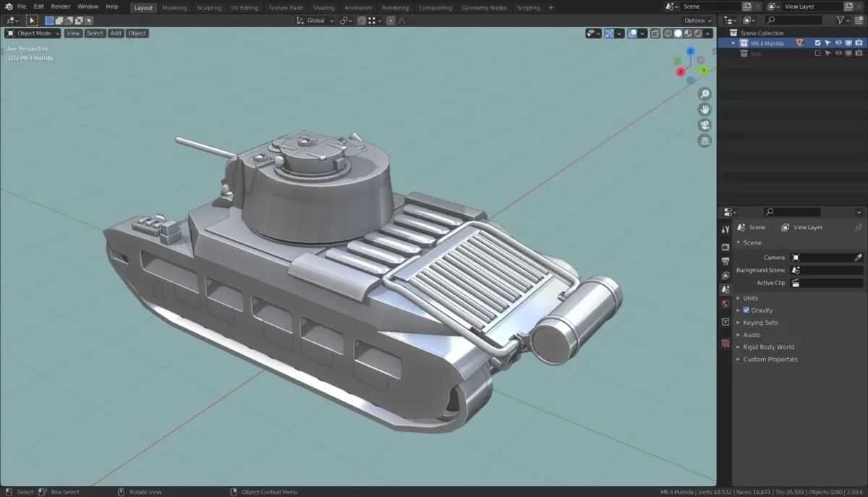868x497 pixels.
Task: Open the Tool properties tab icon
Action: coord(726,229)
